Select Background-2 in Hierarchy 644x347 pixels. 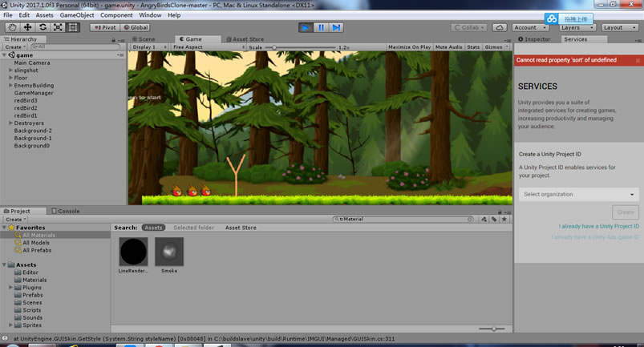pos(33,131)
